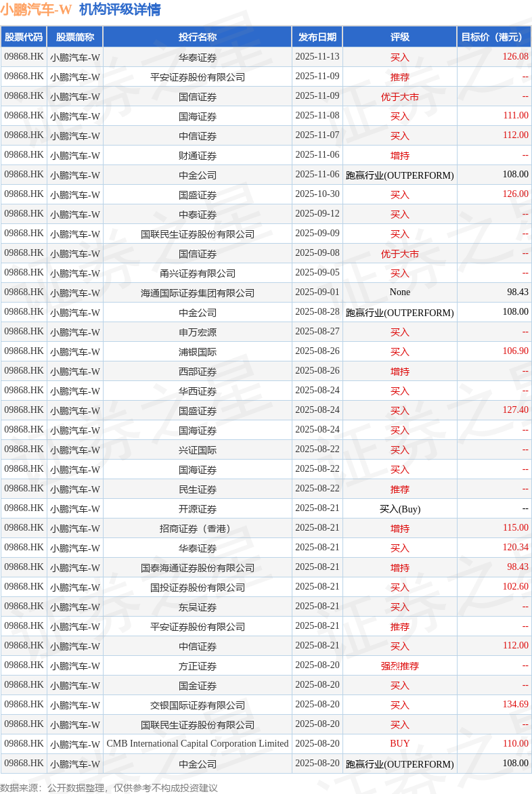Select the target price 120.34 cell
The height and width of the screenshot is (794, 532).
[x=494, y=548]
